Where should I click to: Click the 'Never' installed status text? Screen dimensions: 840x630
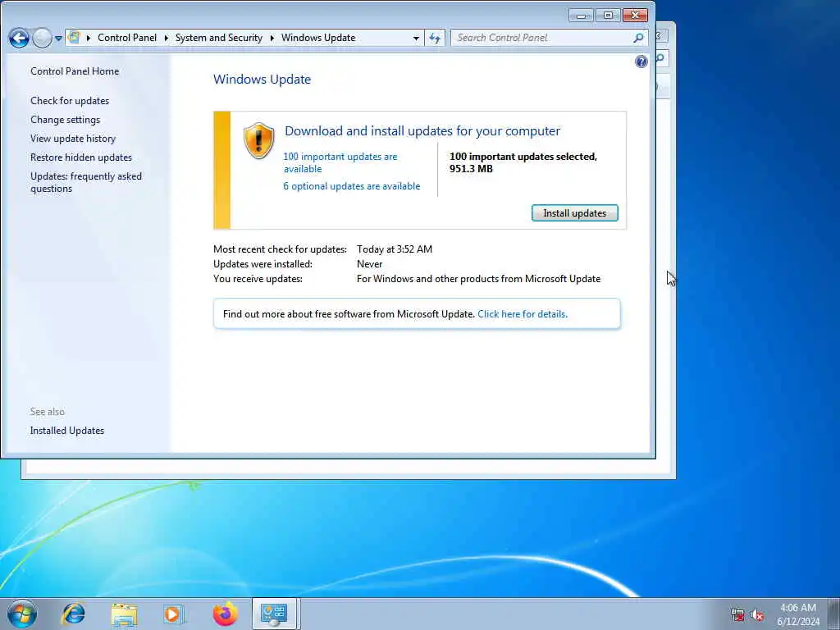(x=370, y=264)
